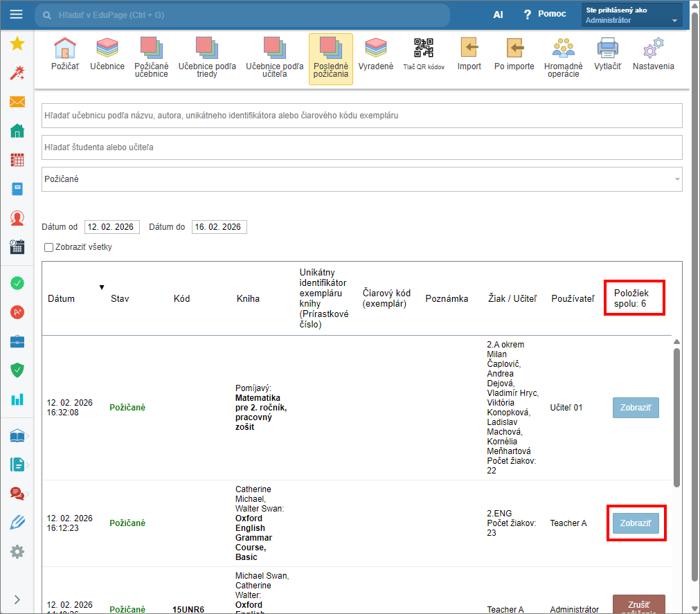Expand the left sidebar with chevron arrow
Viewport: 700px width, 614px height.
[17, 599]
